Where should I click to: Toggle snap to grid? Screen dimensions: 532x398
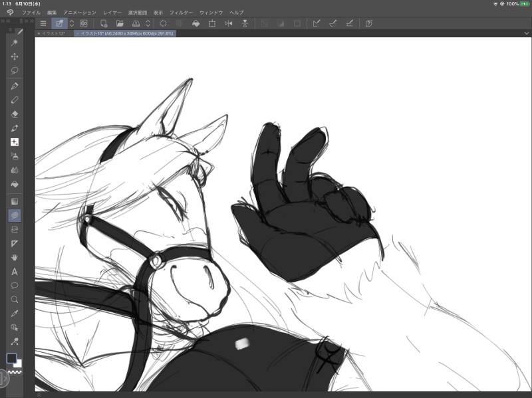pos(350,23)
